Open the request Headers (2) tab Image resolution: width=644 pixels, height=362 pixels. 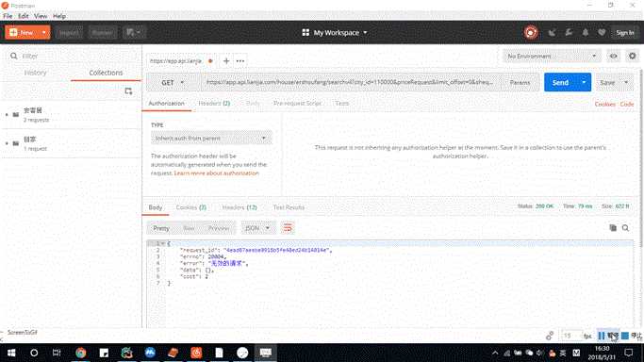pos(214,104)
